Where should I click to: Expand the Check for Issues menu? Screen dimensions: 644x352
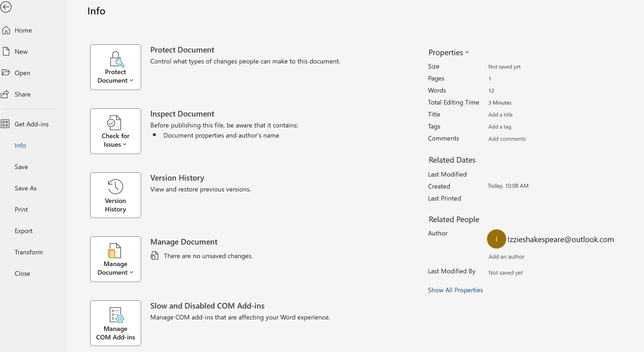click(115, 131)
